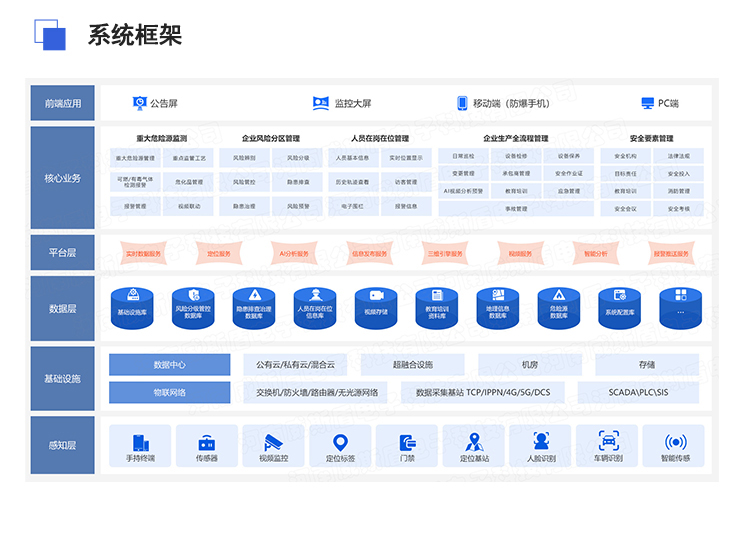750x536 pixels.
Task: Select the 手持终端 perception icon
Action: [140, 441]
